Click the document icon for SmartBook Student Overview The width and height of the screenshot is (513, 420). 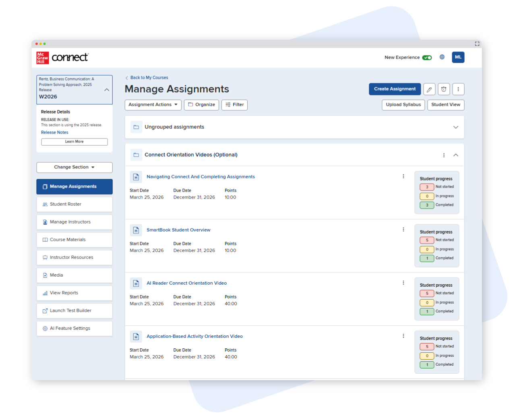click(136, 230)
